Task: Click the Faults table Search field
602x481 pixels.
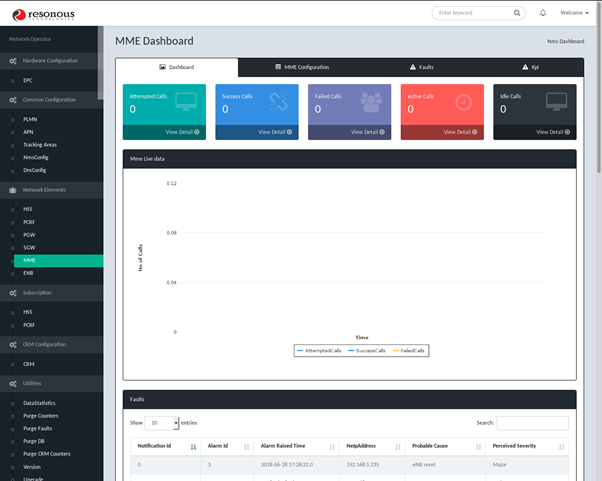Action: pyautogui.click(x=532, y=423)
